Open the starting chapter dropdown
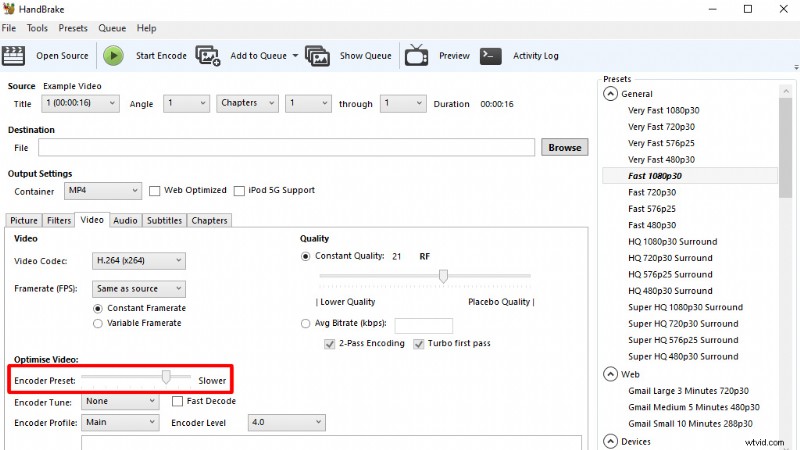This screenshot has height=450, width=800. [308, 103]
